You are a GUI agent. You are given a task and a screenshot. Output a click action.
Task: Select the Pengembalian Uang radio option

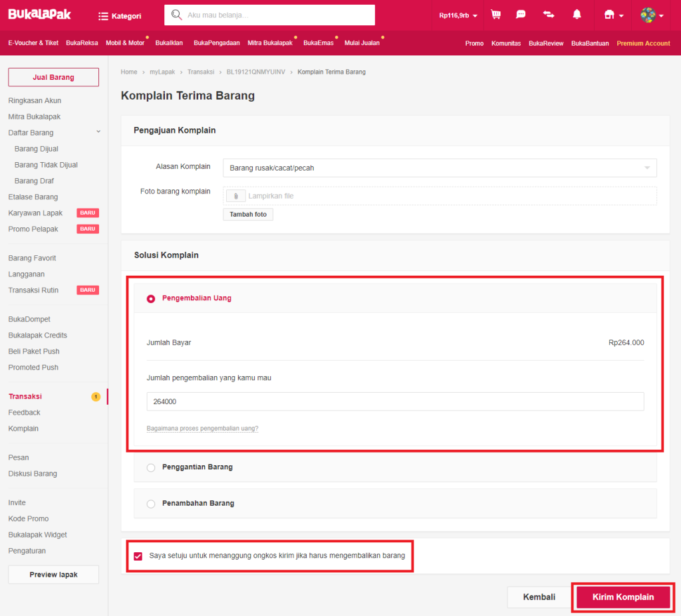pyautogui.click(x=151, y=298)
